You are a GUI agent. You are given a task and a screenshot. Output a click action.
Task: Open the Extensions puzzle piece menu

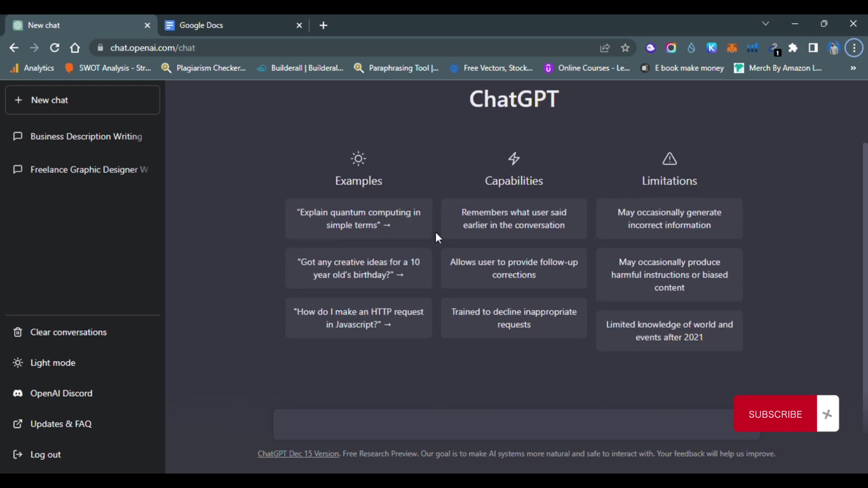click(793, 48)
